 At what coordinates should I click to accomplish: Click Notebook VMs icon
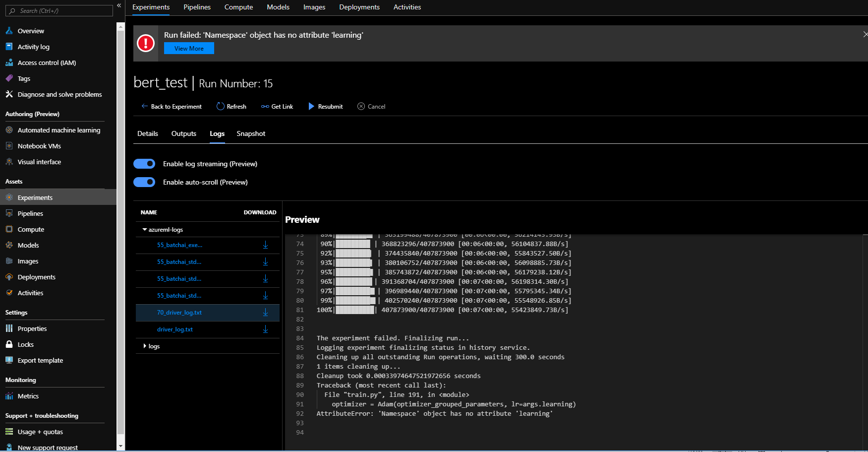tap(9, 146)
